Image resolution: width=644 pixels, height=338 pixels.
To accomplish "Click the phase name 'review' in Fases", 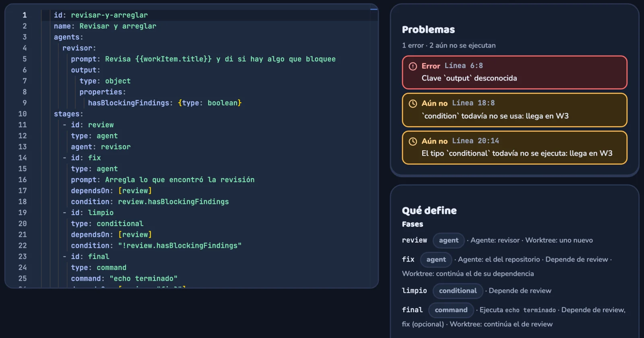I will (x=415, y=241).
